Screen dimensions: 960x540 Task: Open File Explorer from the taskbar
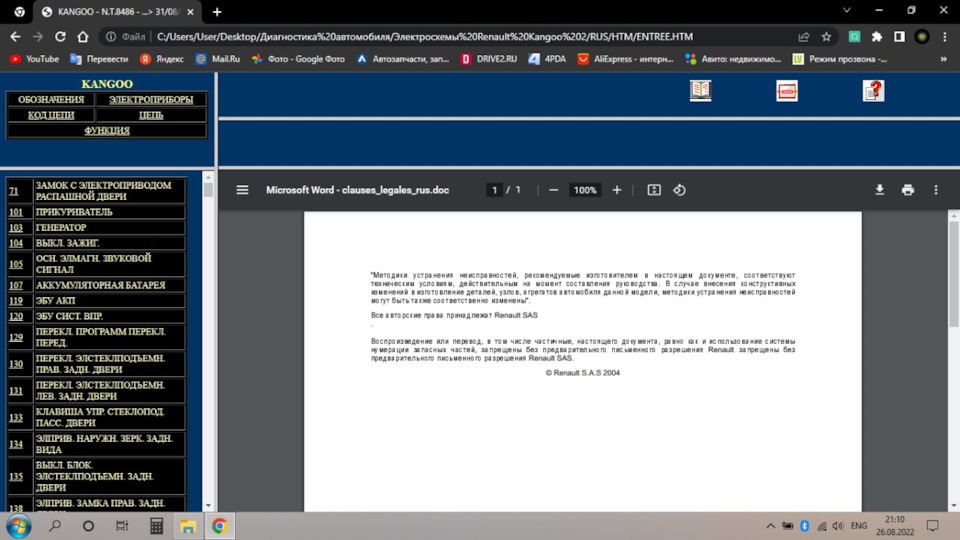click(x=188, y=526)
